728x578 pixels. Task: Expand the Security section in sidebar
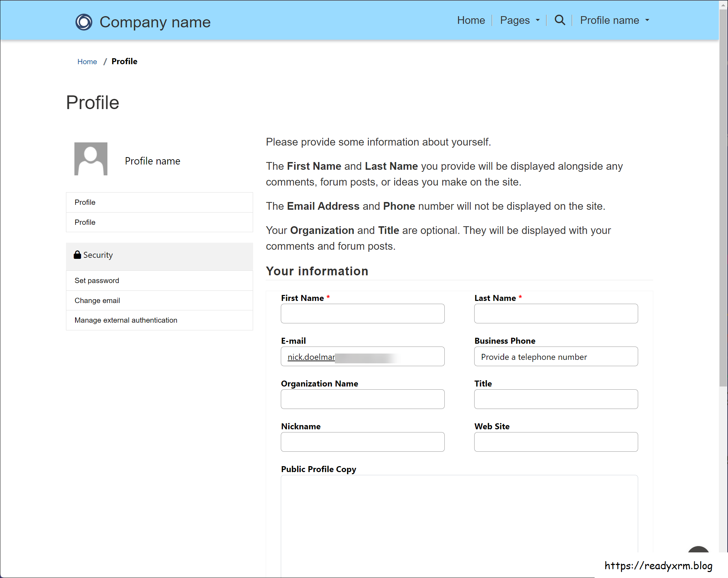coord(98,255)
